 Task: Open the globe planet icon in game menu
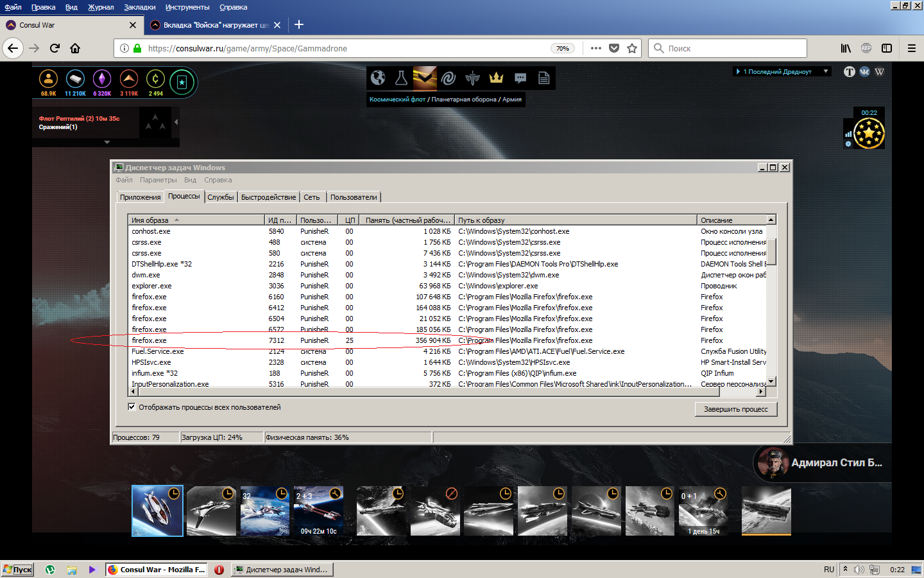click(378, 78)
